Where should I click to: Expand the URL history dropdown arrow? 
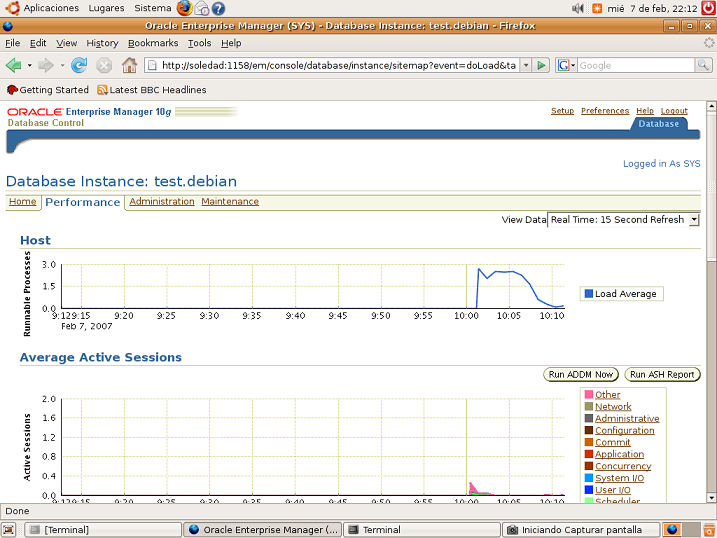point(524,65)
